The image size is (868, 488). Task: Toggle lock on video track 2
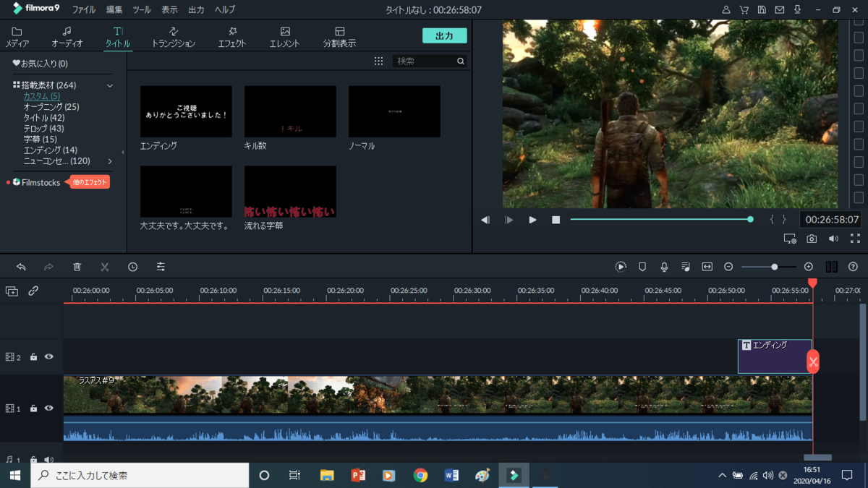(33, 357)
